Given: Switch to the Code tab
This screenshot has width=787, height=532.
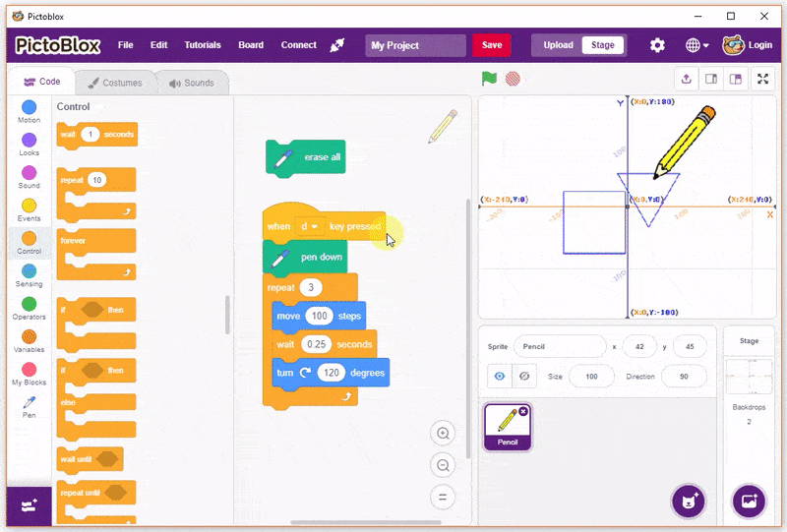Looking at the screenshot, I should coord(42,82).
